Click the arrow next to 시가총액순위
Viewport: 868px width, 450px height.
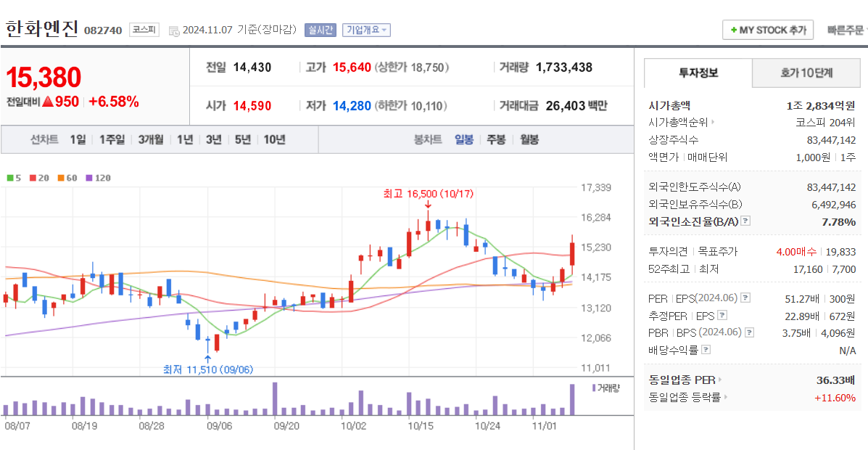click(713, 123)
